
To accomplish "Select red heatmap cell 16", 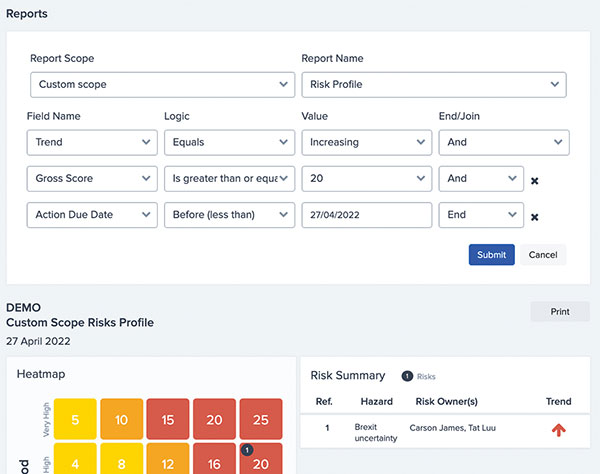I will (214, 459).
